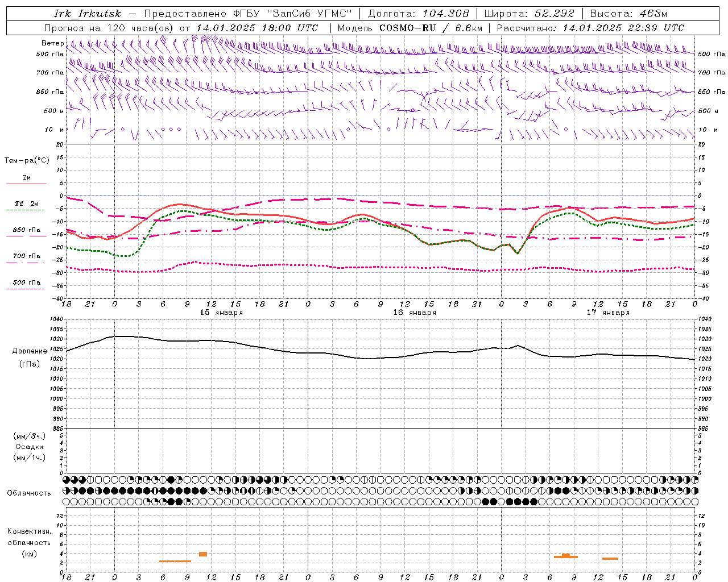Select the provider text ФГБУ "ЗапСиб УГМС"
Viewport: 728px width, 582px height.
tap(293, 14)
